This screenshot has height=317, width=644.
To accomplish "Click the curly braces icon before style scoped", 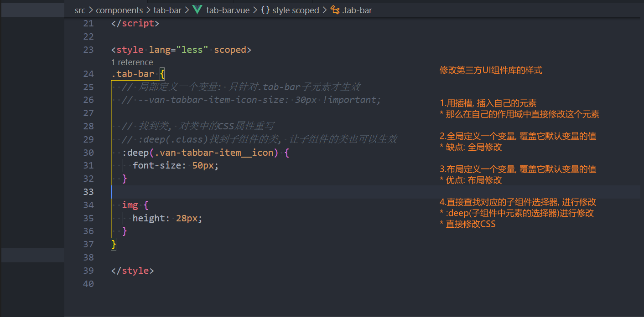I will pos(265,10).
